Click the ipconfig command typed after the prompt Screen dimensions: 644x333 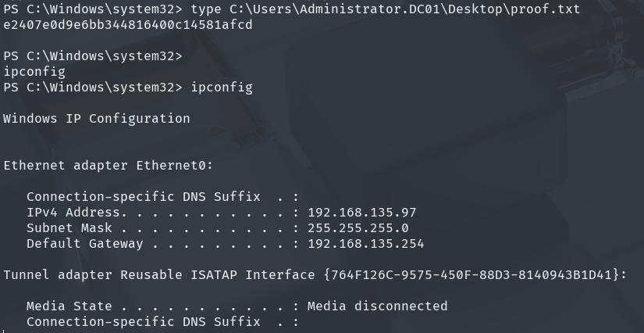click(x=221, y=88)
